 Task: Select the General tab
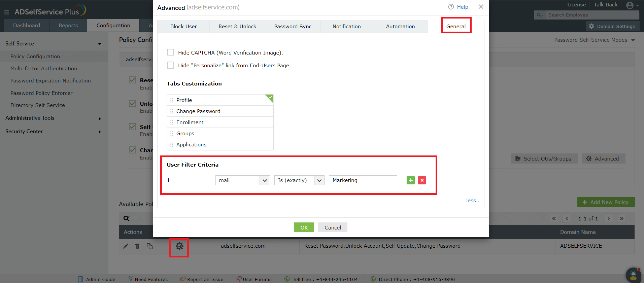[456, 27]
